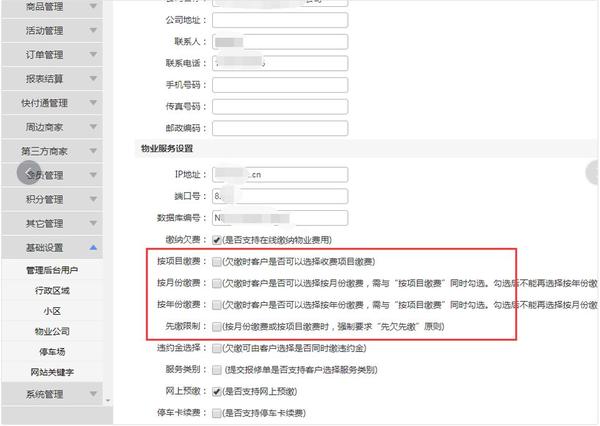Enable 服务类别 checkbox
Image resolution: width=600 pixels, height=426 pixels.
pos(217,370)
